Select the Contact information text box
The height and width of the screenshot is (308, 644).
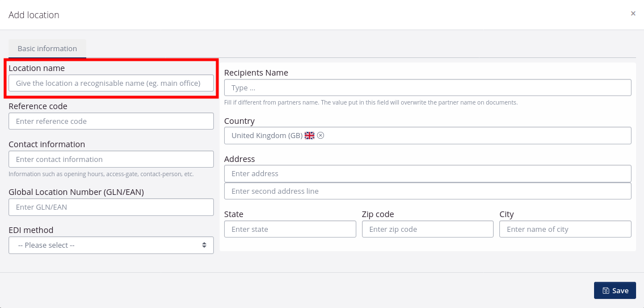(111, 160)
